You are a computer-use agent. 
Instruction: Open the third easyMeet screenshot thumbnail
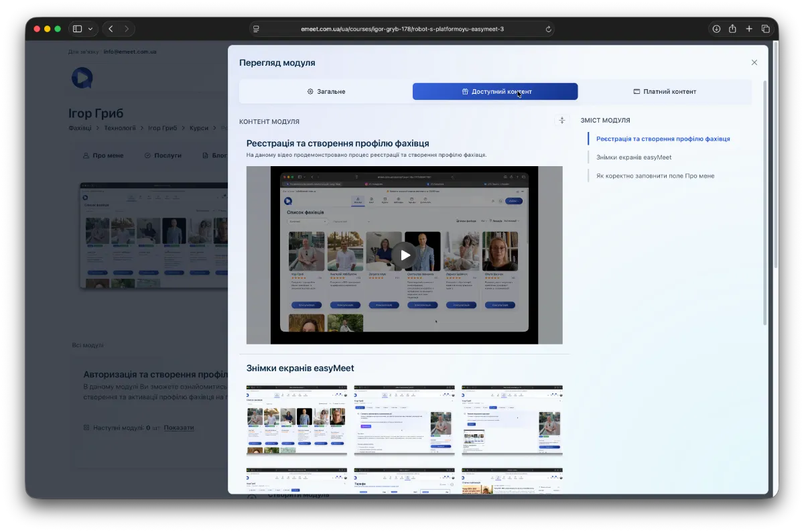click(512, 420)
